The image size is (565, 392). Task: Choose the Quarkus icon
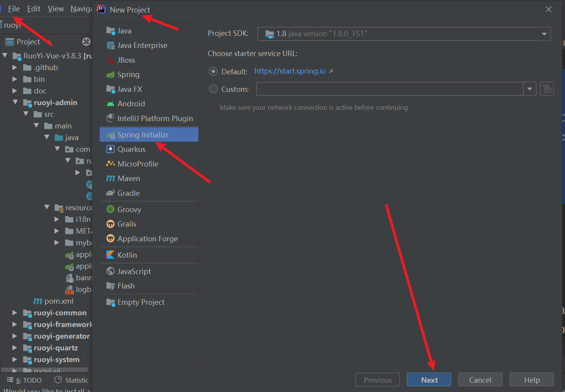111,149
